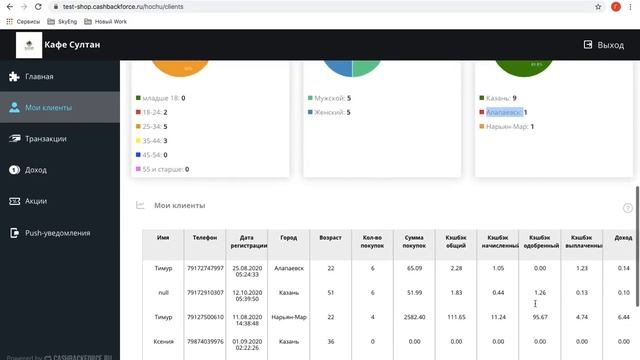Click the coin icon next to Доход
Screen dimensions: 640x360
pos(14,170)
